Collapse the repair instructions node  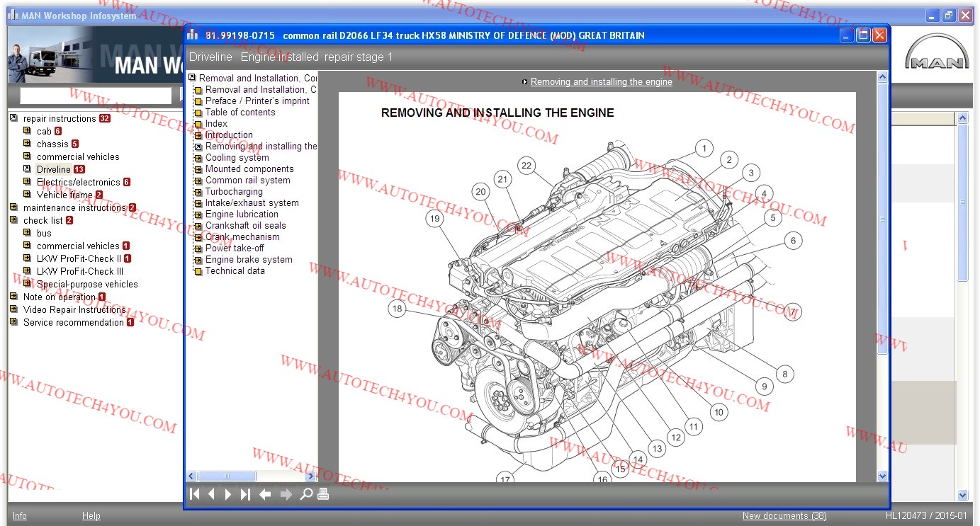(13, 118)
